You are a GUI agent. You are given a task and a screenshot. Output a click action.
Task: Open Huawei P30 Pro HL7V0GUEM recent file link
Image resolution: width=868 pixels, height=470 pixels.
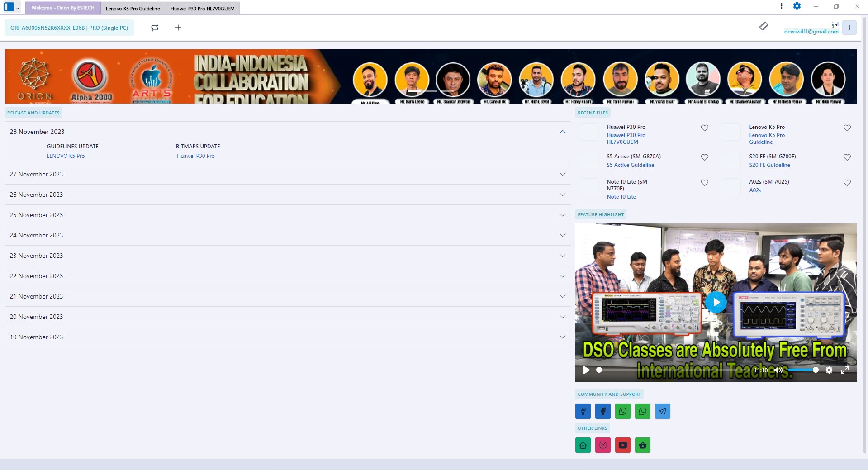click(x=626, y=138)
